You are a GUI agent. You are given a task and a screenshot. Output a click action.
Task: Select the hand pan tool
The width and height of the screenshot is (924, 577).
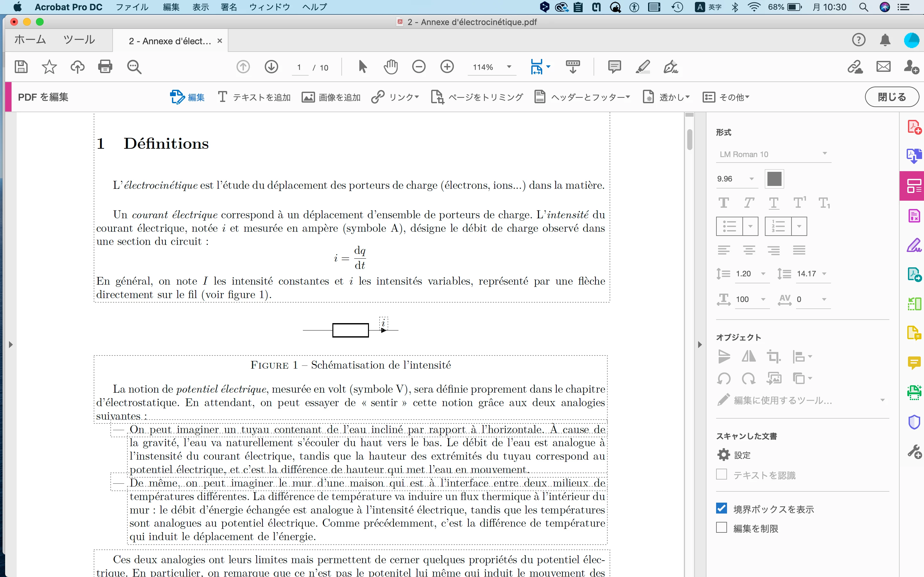click(390, 67)
